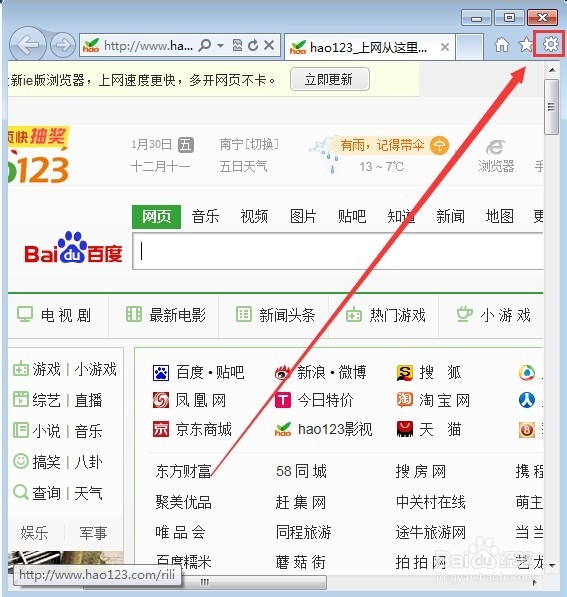This screenshot has height=597, width=567.
Task: Expand the address bar autocomplete dropdown
Action: coord(220,46)
